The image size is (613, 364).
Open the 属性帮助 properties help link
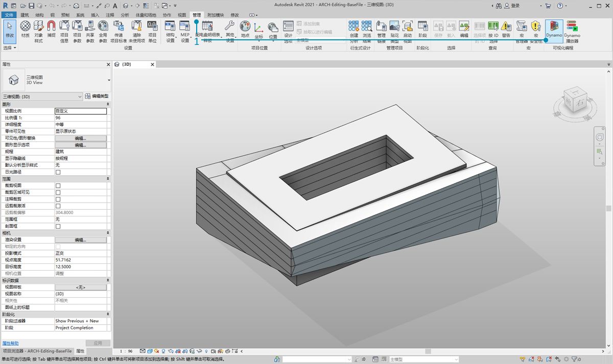point(11,343)
